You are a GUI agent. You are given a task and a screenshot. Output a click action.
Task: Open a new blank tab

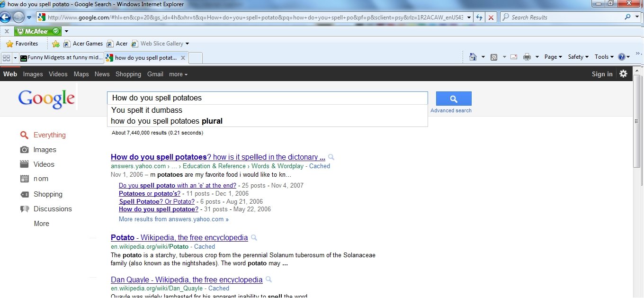(x=196, y=58)
